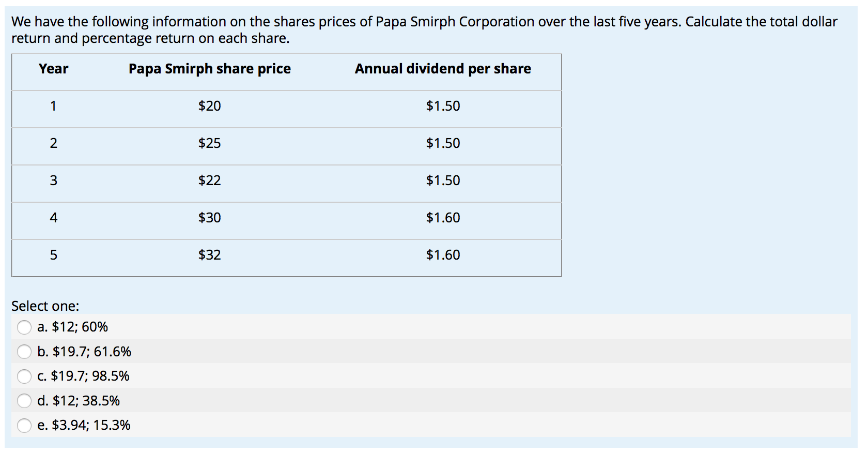This screenshot has height=452, width=868.
Task: Click the Year 5 row cell
Action: pyautogui.click(x=53, y=255)
